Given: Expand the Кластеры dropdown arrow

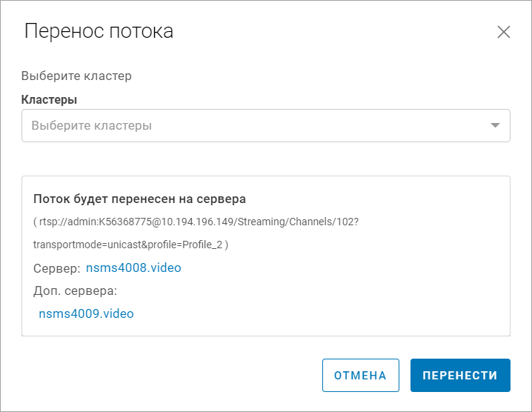Looking at the screenshot, I should pyautogui.click(x=496, y=125).
